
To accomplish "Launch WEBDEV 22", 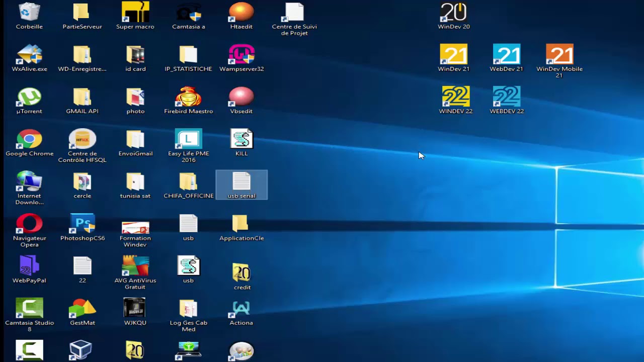I will pyautogui.click(x=507, y=101).
